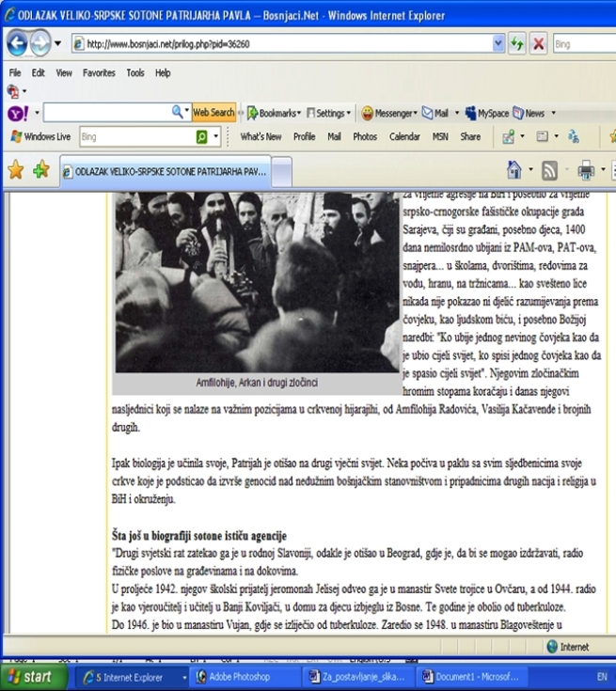
Task: Click the Windows Live share-page icon
Action: (509, 136)
